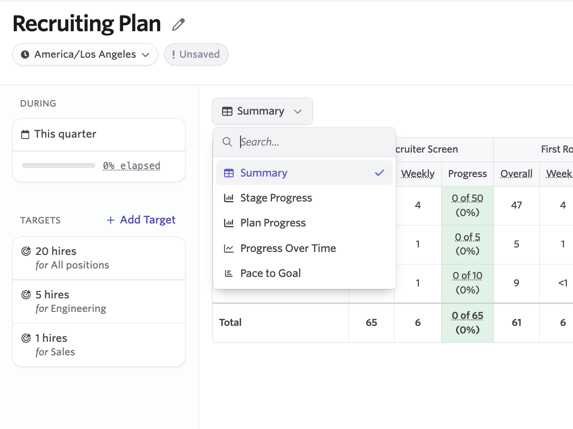Click the Progress column header

pos(467,174)
